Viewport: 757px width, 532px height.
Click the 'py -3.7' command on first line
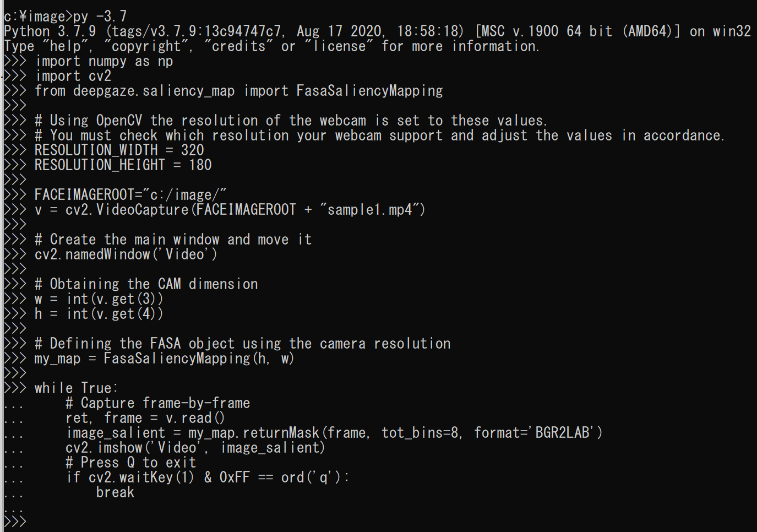(100, 16)
